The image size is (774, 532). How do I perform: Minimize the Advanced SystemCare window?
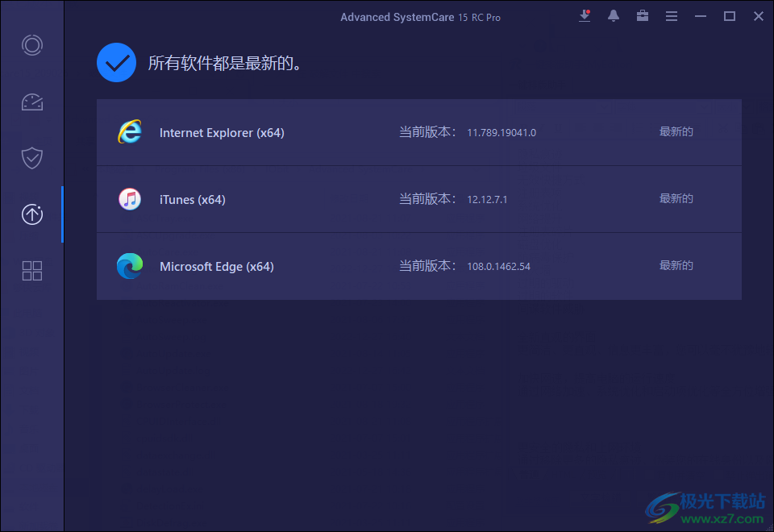point(701,16)
